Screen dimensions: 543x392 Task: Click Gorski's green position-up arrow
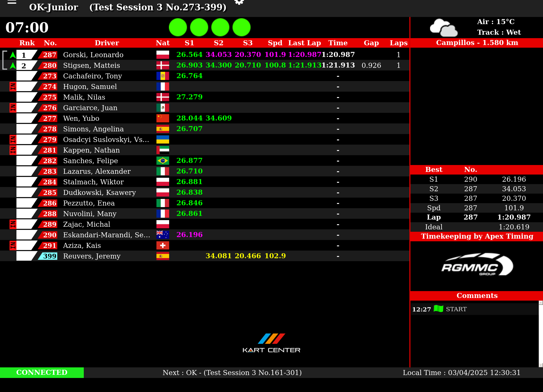(13, 55)
